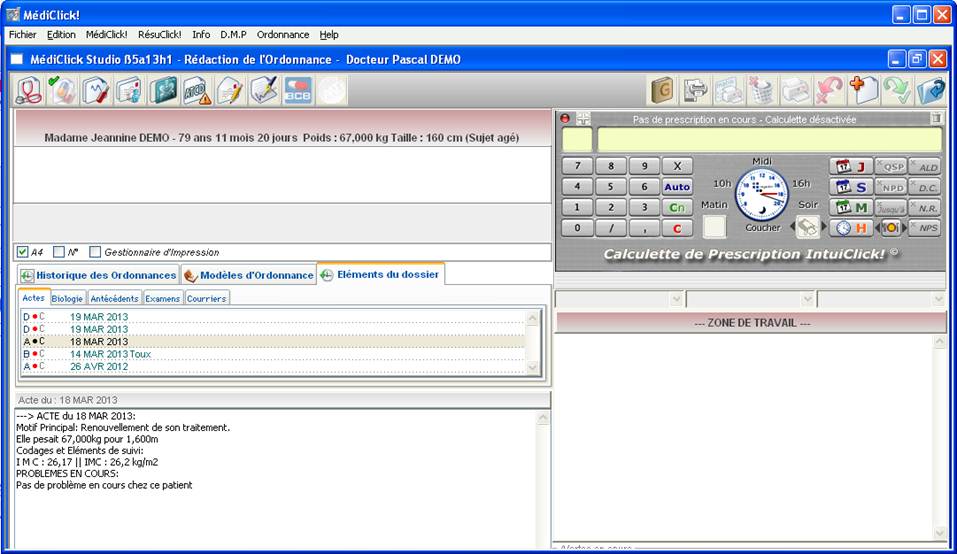Click the green arrow with checkmark icon
This screenshot has width=957, height=554.
coord(897,91)
